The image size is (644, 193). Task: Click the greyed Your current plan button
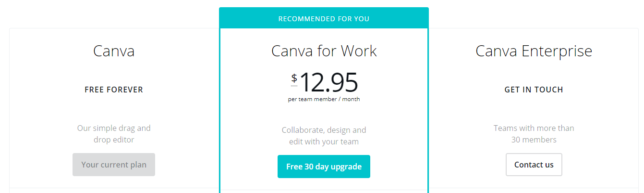coord(114,165)
